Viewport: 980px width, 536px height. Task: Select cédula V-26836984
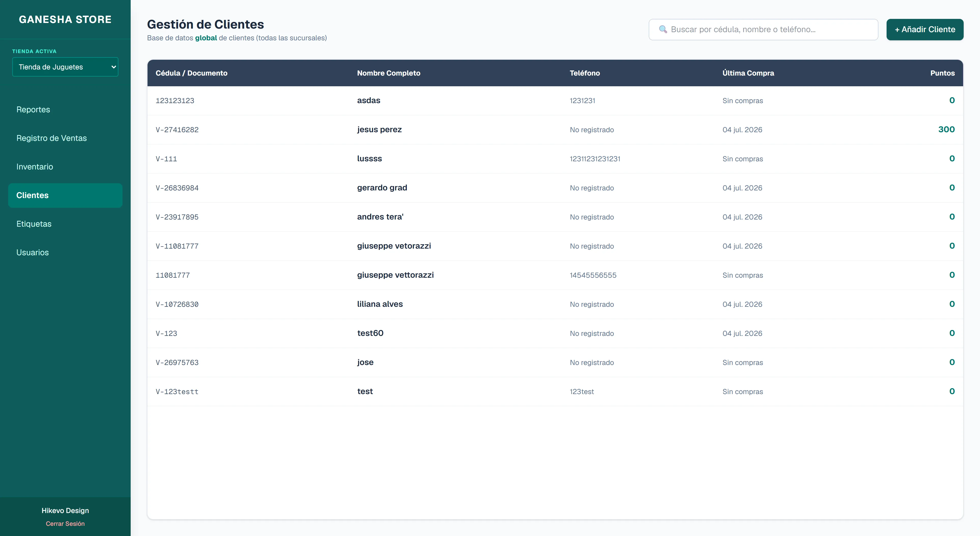point(177,188)
